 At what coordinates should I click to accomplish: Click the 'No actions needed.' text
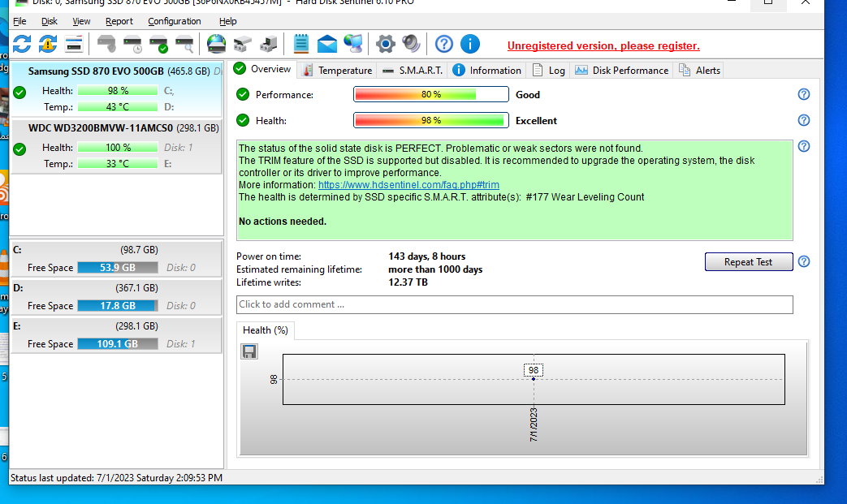(x=283, y=222)
